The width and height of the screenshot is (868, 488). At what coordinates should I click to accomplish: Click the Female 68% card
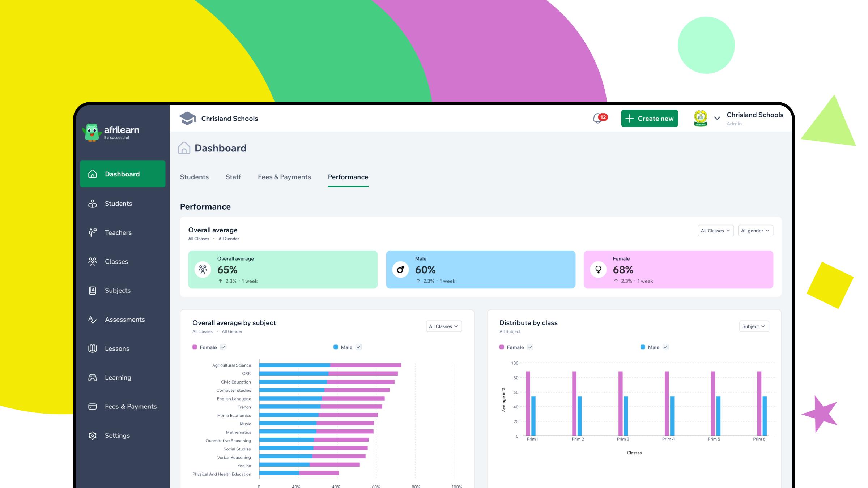pos(678,269)
